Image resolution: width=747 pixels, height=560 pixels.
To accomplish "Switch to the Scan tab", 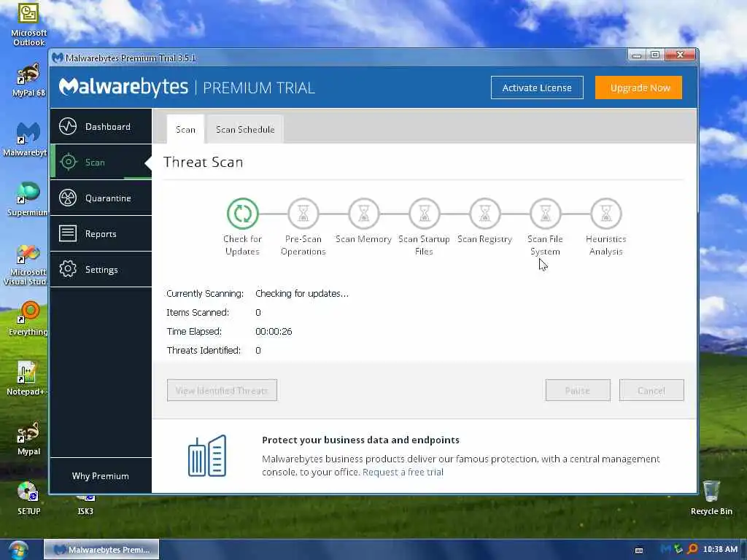I will [185, 130].
